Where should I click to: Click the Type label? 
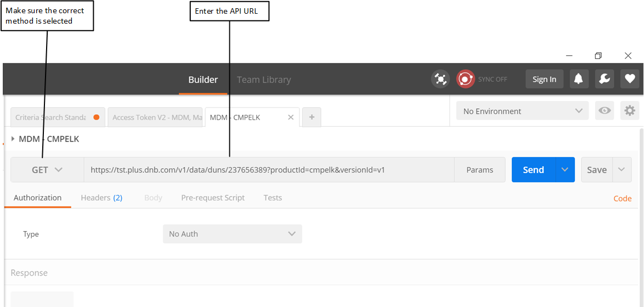pos(31,235)
